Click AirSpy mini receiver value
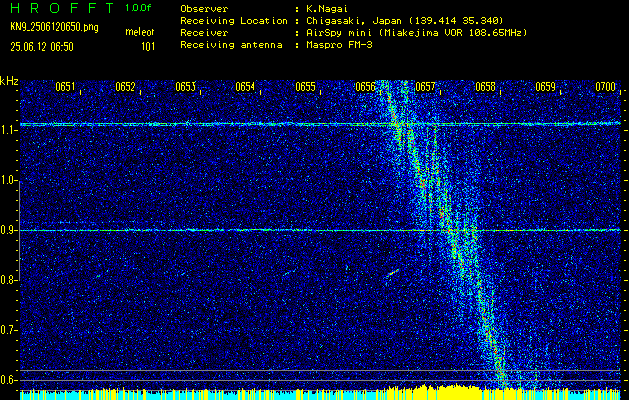 click(416, 33)
